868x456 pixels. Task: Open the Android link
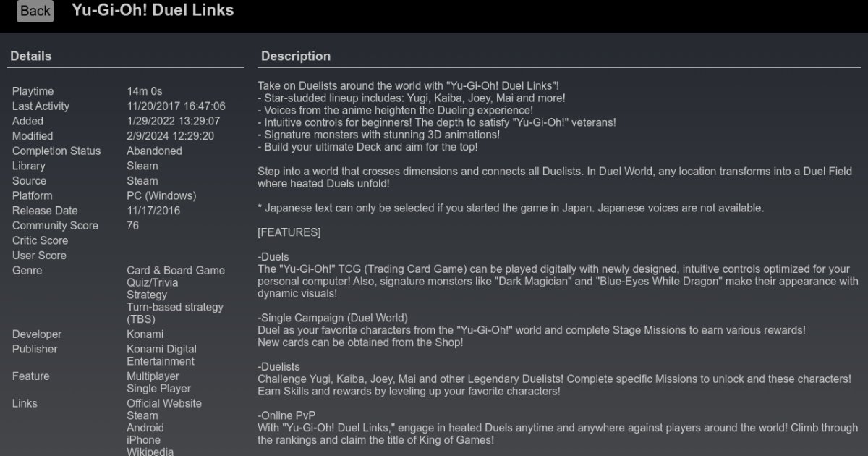pyautogui.click(x=145, y=428)
